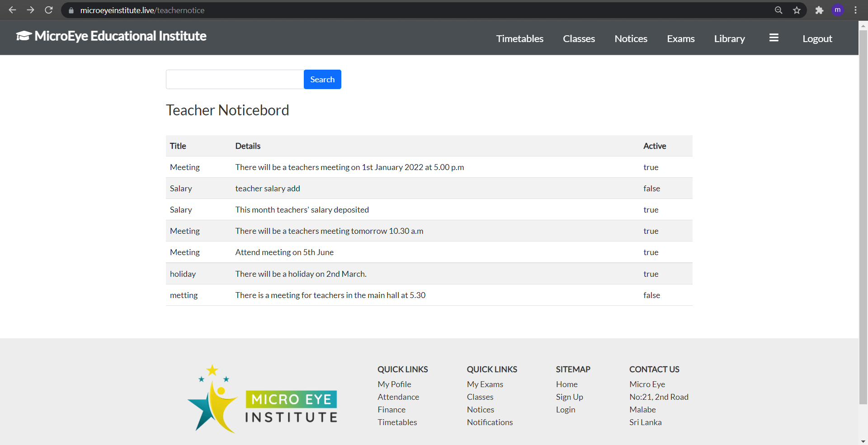Select notice about meeting tomorrow 10.30 a.m

(x=429, y=231)
